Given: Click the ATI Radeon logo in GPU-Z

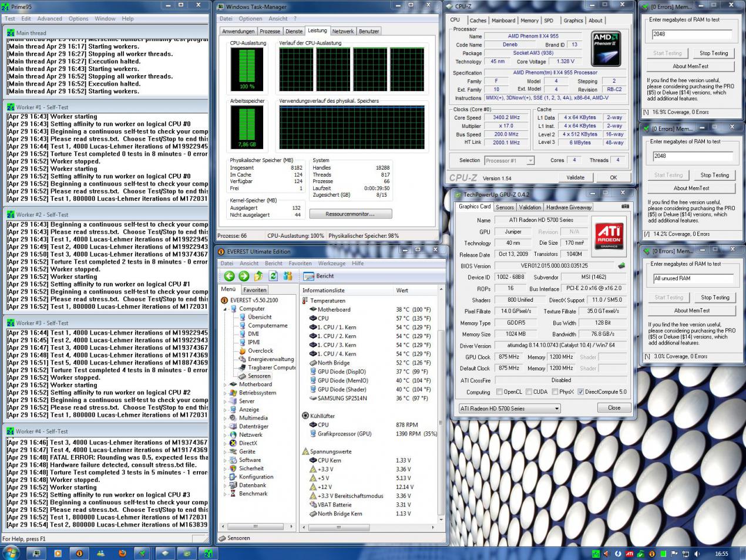Looking at the screenshot, I should 609,235.
